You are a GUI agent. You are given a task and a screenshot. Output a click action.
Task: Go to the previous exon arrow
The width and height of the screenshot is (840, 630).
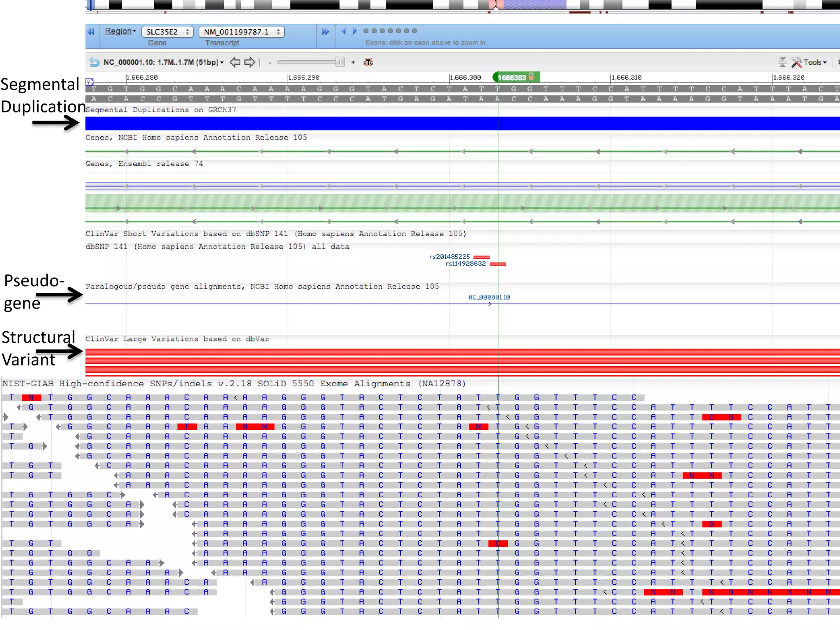(344, 31)
